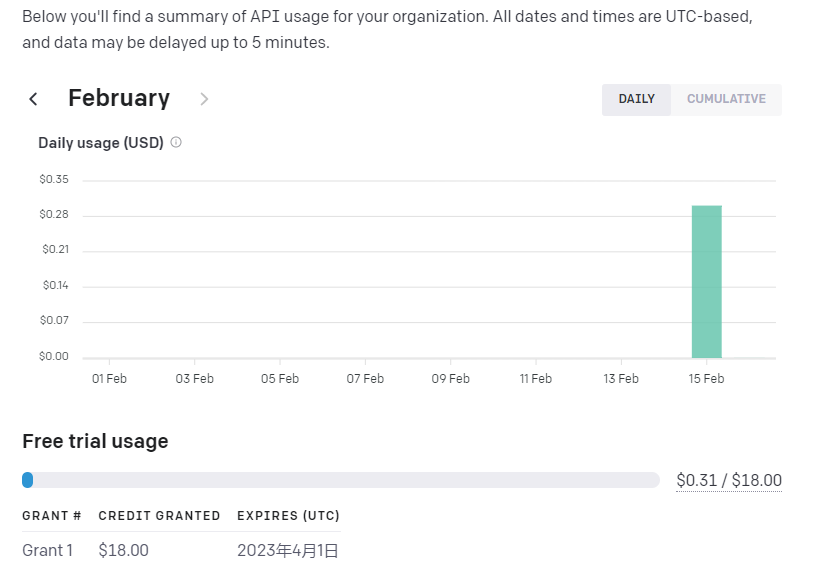Click the GRANT # column header
818x584 pixels.
click(x=52, y=516)
